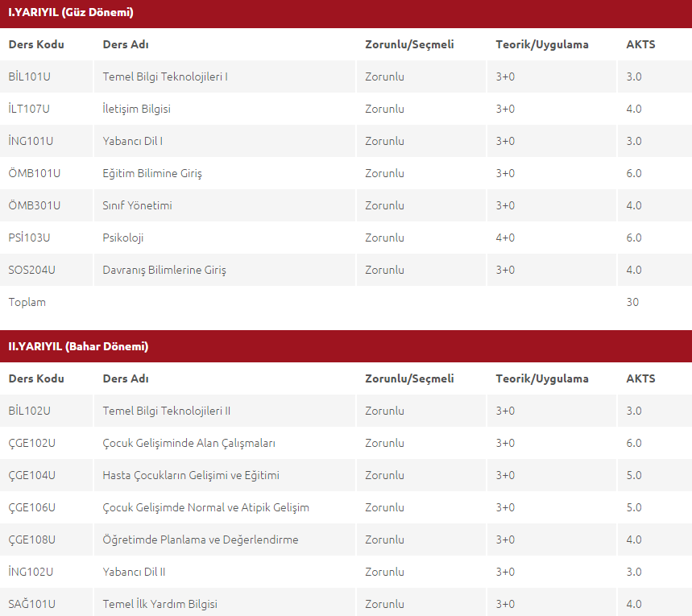Select the İletişim Bilgisi course row
This screenshot has width=692, height=616.
click(346, 109)
